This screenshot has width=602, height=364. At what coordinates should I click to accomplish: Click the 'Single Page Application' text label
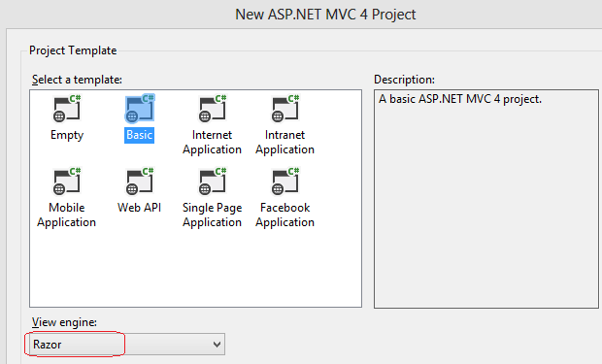pos(213,215)
